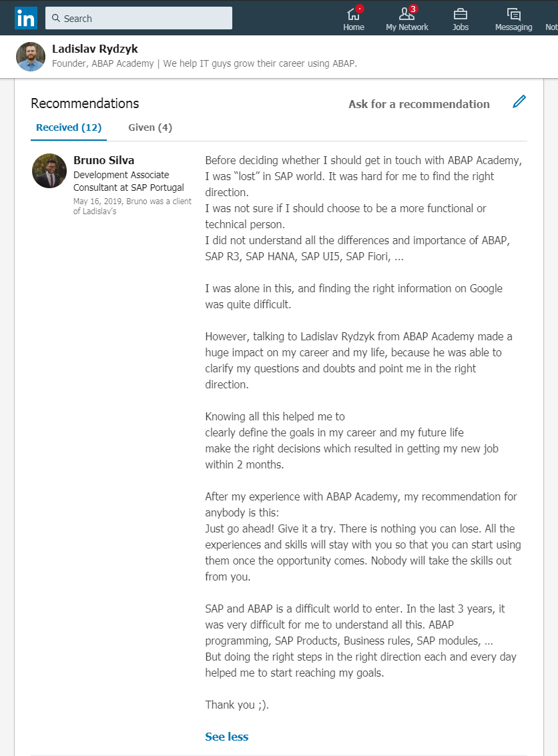The width and height of the screenshot is (558, 756).
Task: Click Bruno Silva's profile photo
Action: click(x=49, y=171)
